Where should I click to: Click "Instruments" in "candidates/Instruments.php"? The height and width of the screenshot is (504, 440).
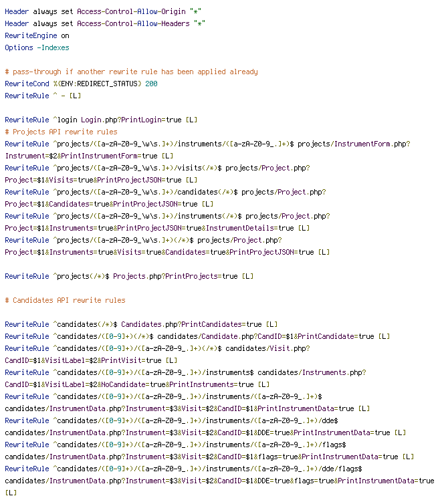pos(324,372)
